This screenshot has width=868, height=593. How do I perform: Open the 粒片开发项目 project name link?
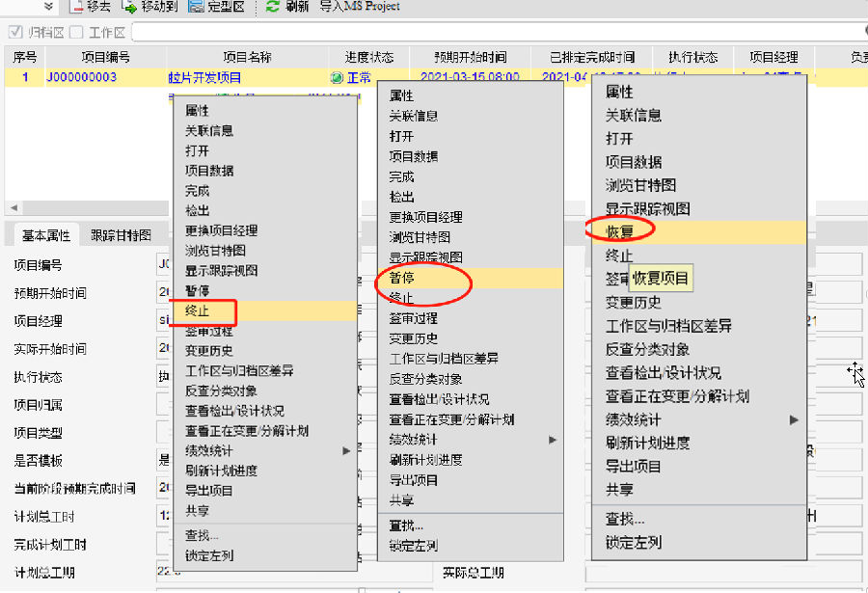pyautogui.click(x=204, y=77)
